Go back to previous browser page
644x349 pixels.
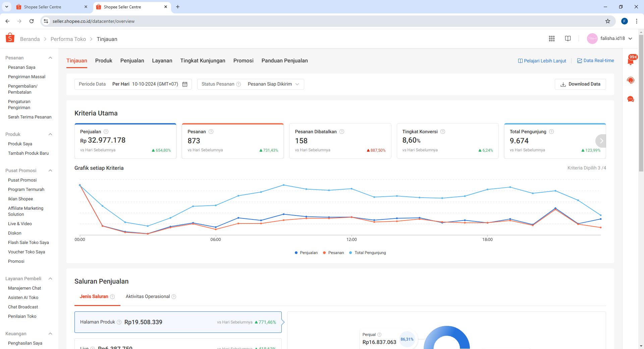pyautogui.click(x=7, y=21)
